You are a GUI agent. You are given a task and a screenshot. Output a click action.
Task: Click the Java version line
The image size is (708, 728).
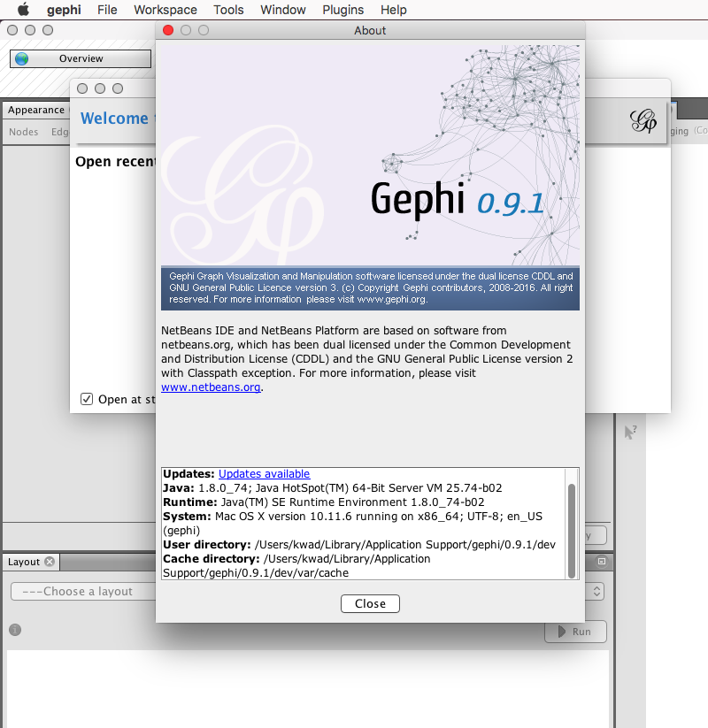(x=332, y=488)
